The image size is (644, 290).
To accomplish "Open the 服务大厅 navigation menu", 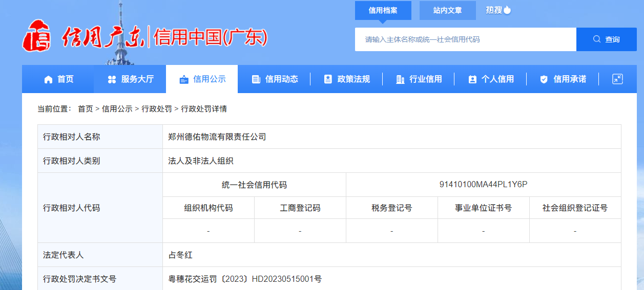I will (x=130, y=79).
